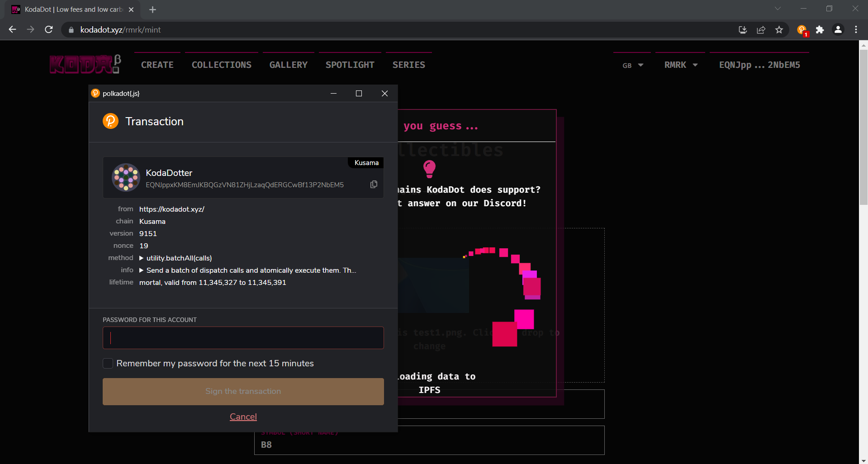The image size is (868, 464).
Task: Open the Chrome profile avatar
Action: point(838,30)
